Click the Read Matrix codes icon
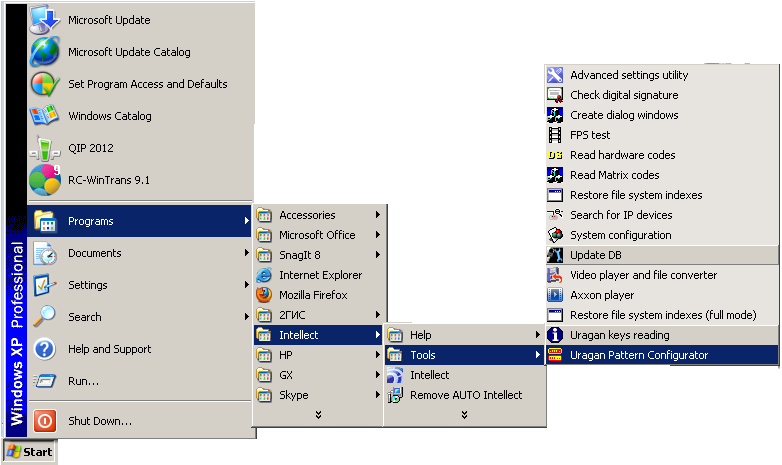 (x=555, y=175)
